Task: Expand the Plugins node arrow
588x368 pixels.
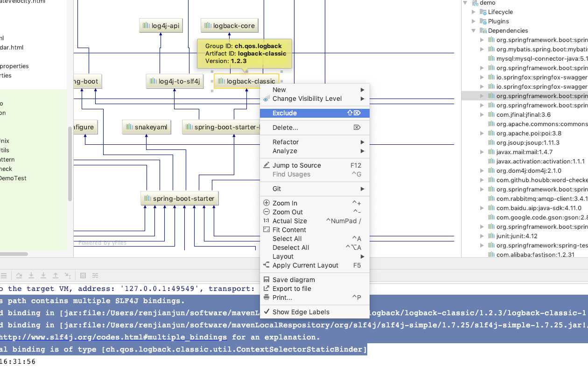Action: point(474,21)
